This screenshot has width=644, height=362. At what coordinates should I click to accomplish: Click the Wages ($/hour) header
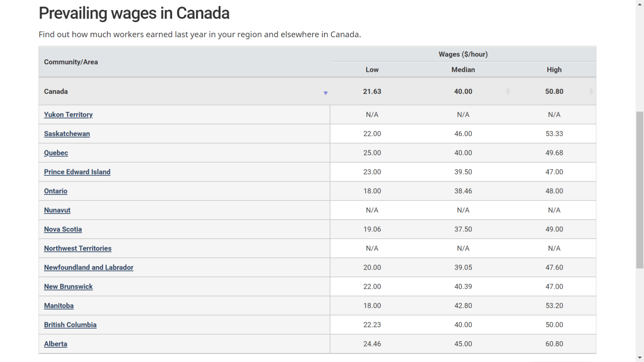click(463, 54)
